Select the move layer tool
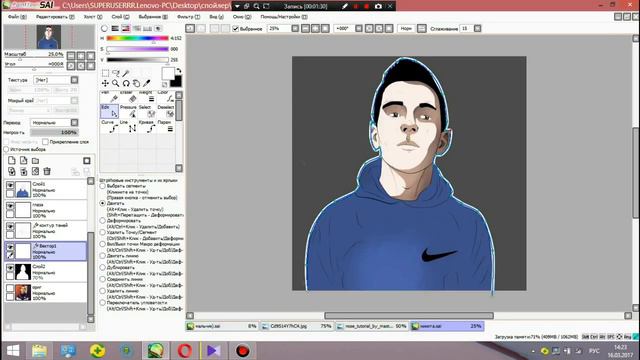Viewport: 640px width, 360px height. pyautogui.click(x=105, y=83)
